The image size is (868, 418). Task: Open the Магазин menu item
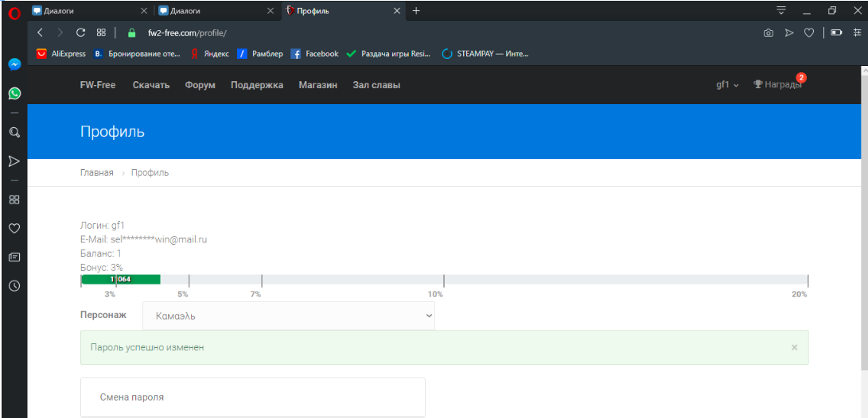(x=317, y=85)
